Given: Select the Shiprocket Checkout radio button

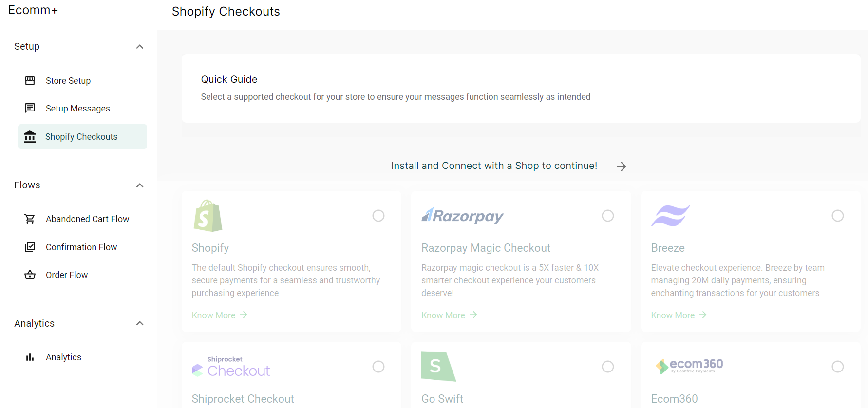Looking at the screenshot, I should tap(378, 367).
